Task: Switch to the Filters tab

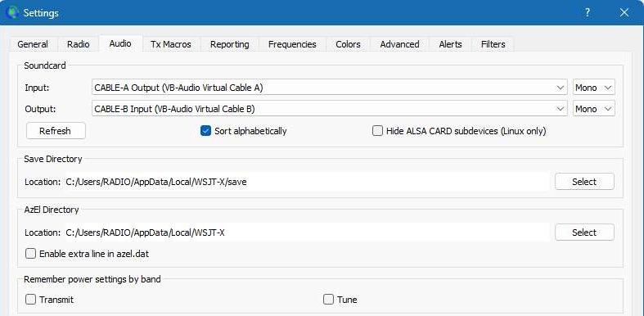Action: 493,44
